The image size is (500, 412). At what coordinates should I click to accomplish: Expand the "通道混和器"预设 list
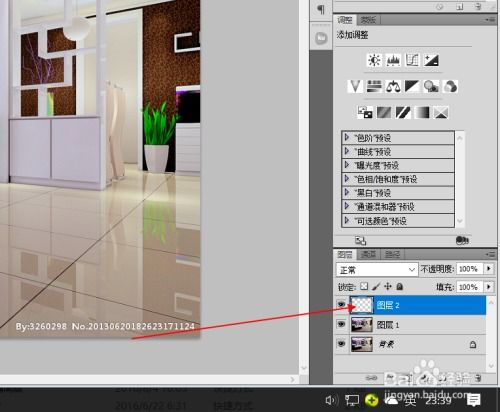[347, 207]
